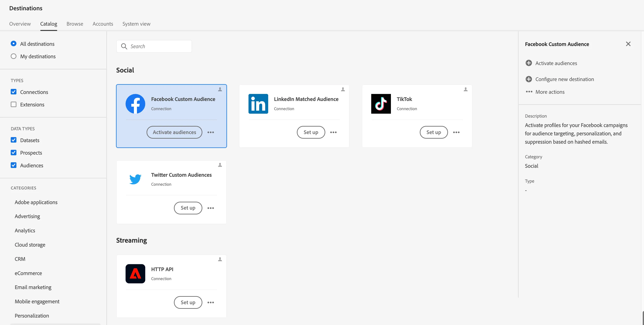644x325 pixels.
Task: Close the Facebook Custom Audience details panel
Action: [628, 44]
